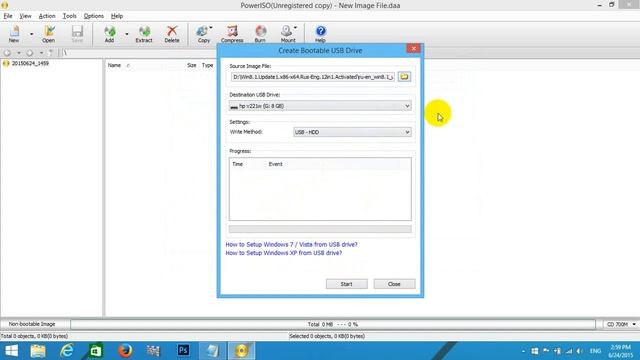This screenshot has height=360, width=640.
Task: Click the Extract toolbar icon
Action: coord(144,34)
